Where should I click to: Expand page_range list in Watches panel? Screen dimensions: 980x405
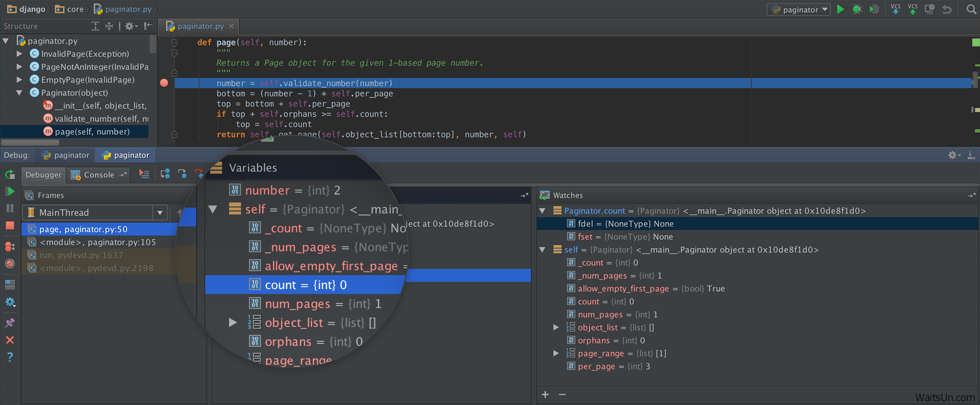(x=556, y=353)
